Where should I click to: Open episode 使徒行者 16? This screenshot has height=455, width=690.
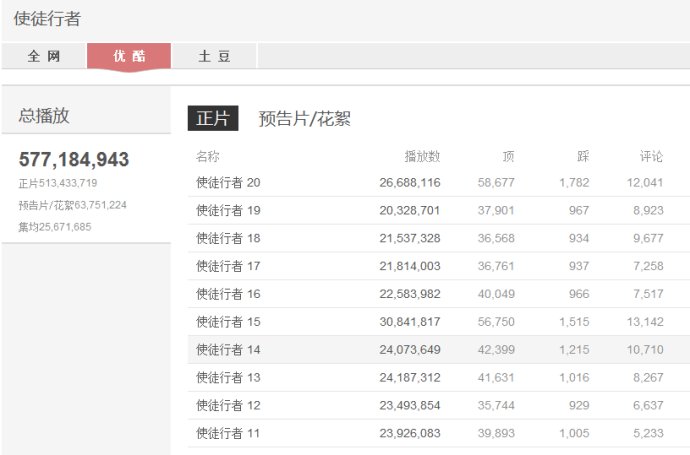228,294
